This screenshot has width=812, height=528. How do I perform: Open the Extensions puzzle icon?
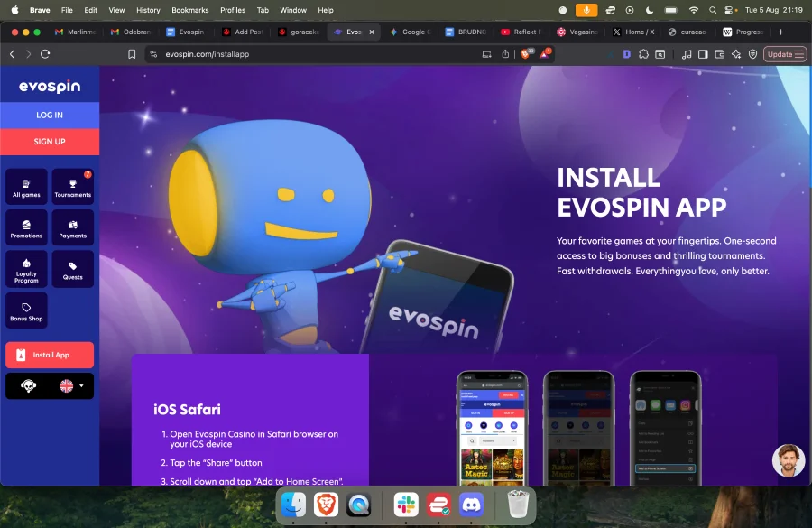tap(643, 54)
